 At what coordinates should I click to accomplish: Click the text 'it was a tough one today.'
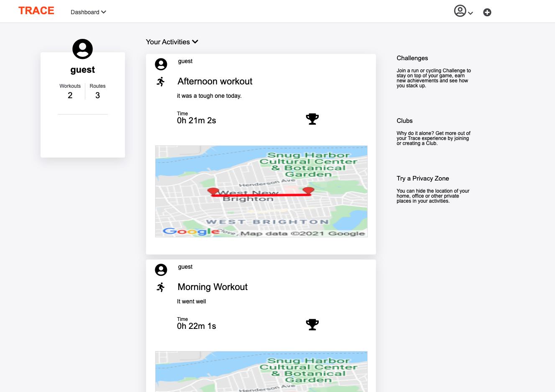pyautogui.click(x=209, y=96)
